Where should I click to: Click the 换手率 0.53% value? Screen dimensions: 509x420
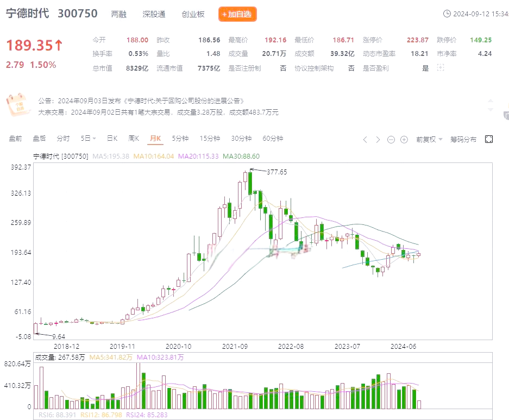point(139,54)
